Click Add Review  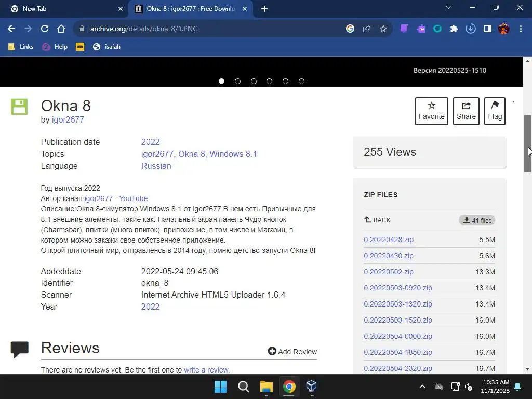pyautogui.click(x=292, y=352)
